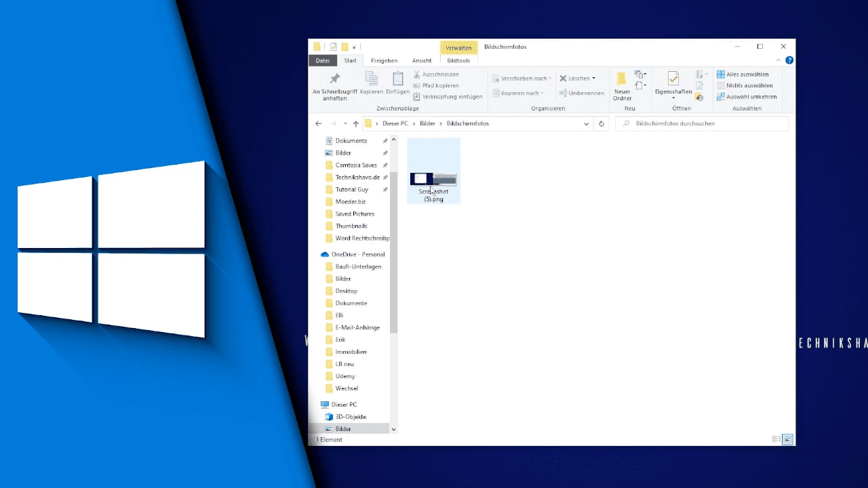This screenshot has width=868, height=488.
Task: Open Udemy folder in the sidebar
Action: click(345, 376)
